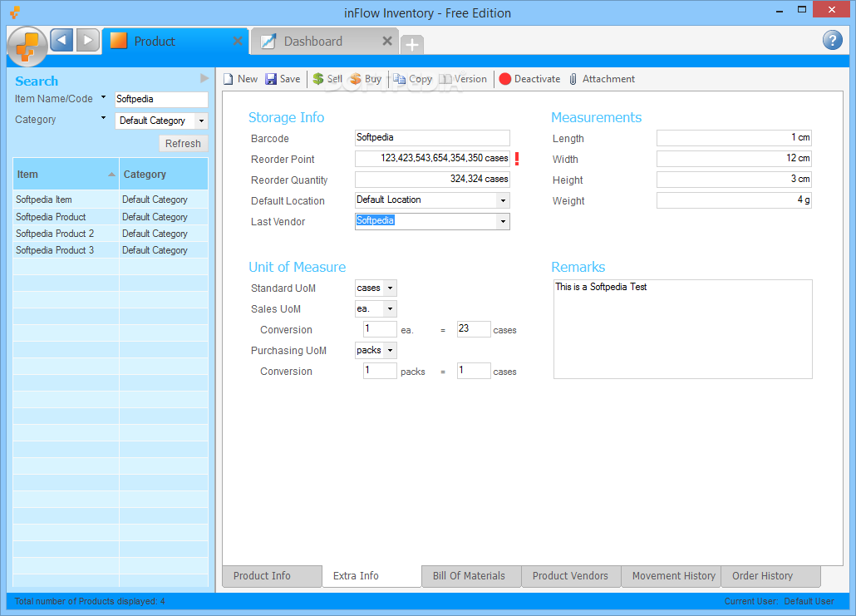This screenshot has height=616, width=856.
Task: Click the Sell toolbar button
Action: click(327, 79)
